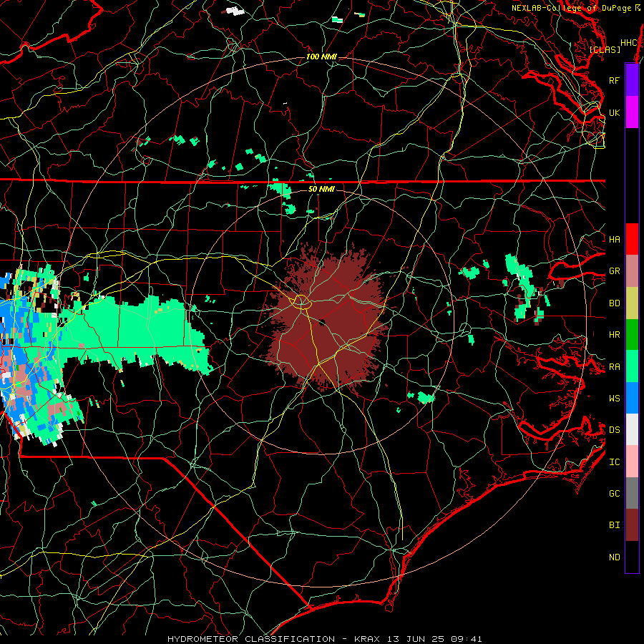Click the 'GC' legend label
This screenshot has width=644, height=644.
pyautogui.click(x=614, y=493)
